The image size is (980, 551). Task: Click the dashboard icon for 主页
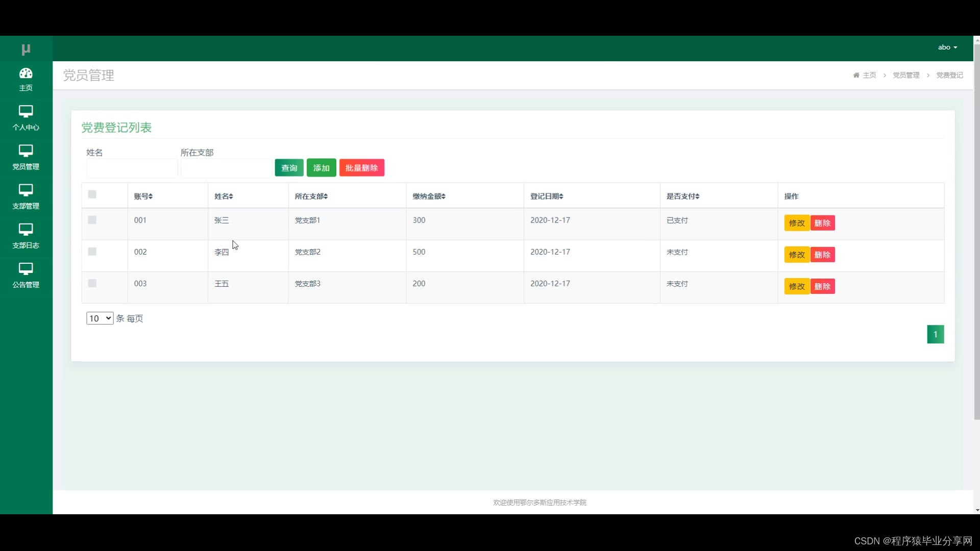pyautogui.click(x=26, y=73)
